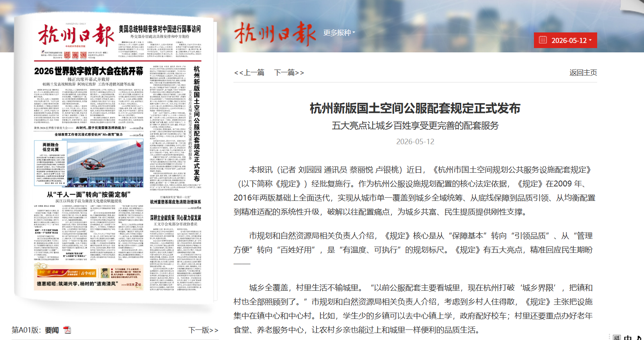The image size is (644, 340).
Task: Click the 返回主页 link
Action: (583, 73)
